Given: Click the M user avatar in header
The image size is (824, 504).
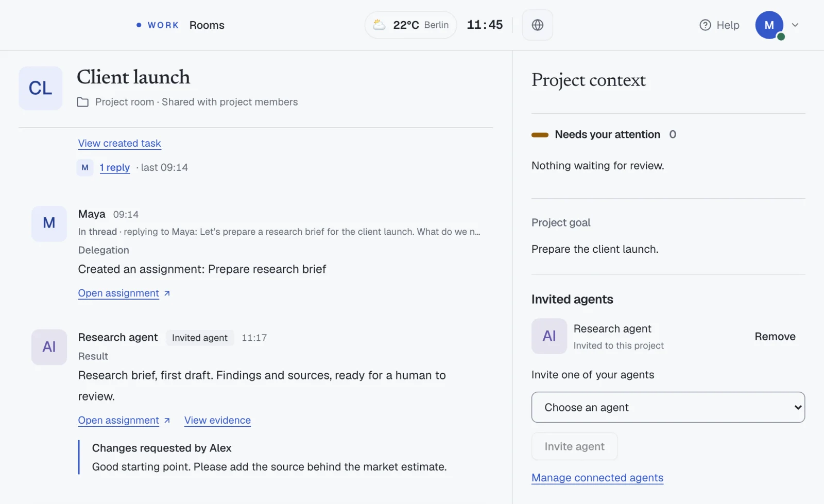Looking at the screenshot, I should click(x=769, y=25).
